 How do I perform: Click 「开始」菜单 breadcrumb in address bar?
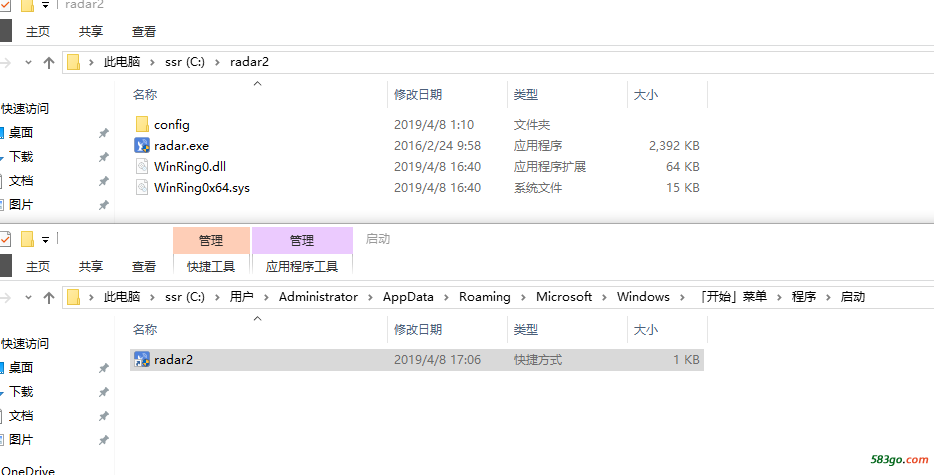[x=734, y=297]
